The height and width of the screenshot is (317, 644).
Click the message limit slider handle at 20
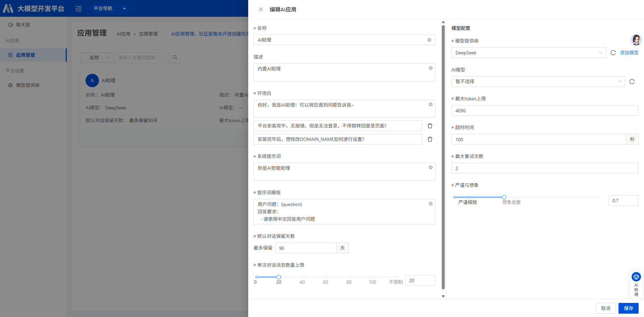click(x=279, y=277)
